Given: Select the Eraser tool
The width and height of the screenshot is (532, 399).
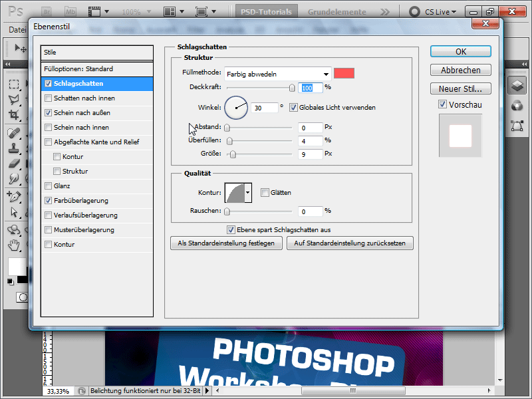Looking at the screenshot, I should click(x=14, y=164).
